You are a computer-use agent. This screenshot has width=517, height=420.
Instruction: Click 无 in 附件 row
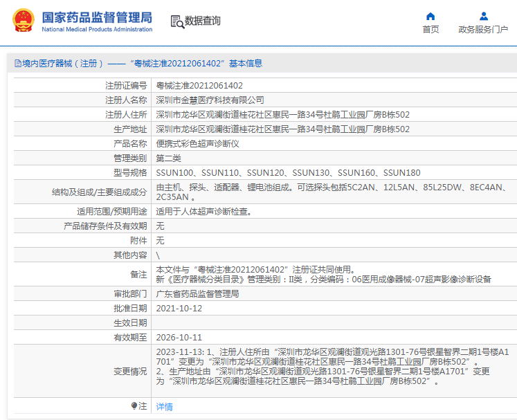160,240
